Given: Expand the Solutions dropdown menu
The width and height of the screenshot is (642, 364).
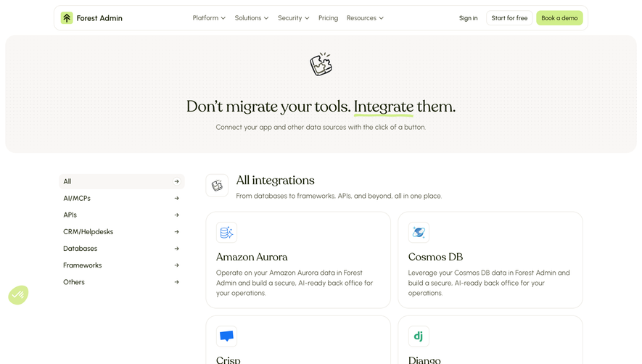Looking at the screenshot, I should 252,18.
